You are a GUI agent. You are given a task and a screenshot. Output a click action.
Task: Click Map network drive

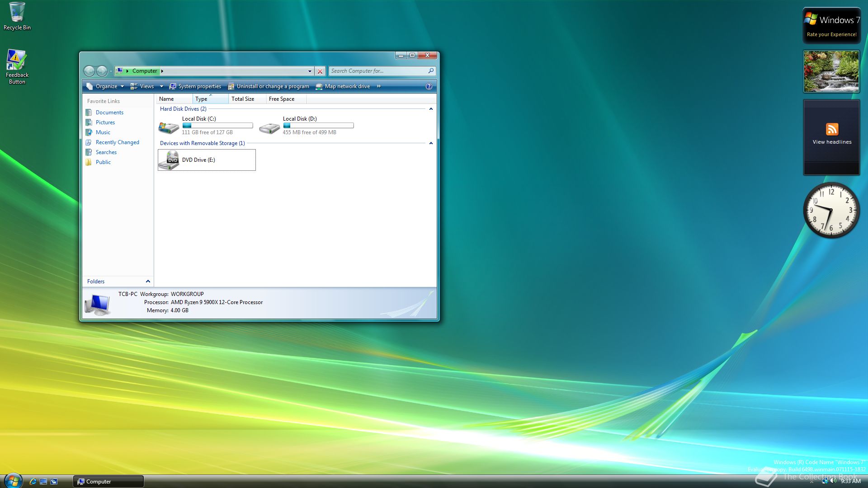343,86
